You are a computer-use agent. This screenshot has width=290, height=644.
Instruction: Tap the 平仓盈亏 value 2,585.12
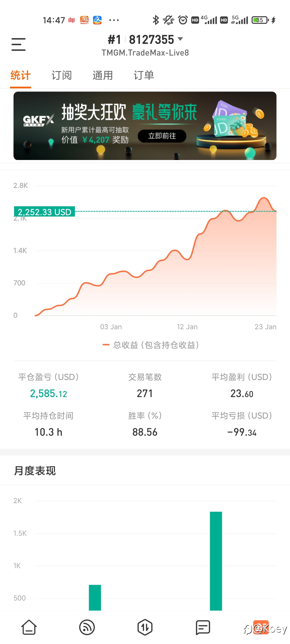tap(49, 393)
